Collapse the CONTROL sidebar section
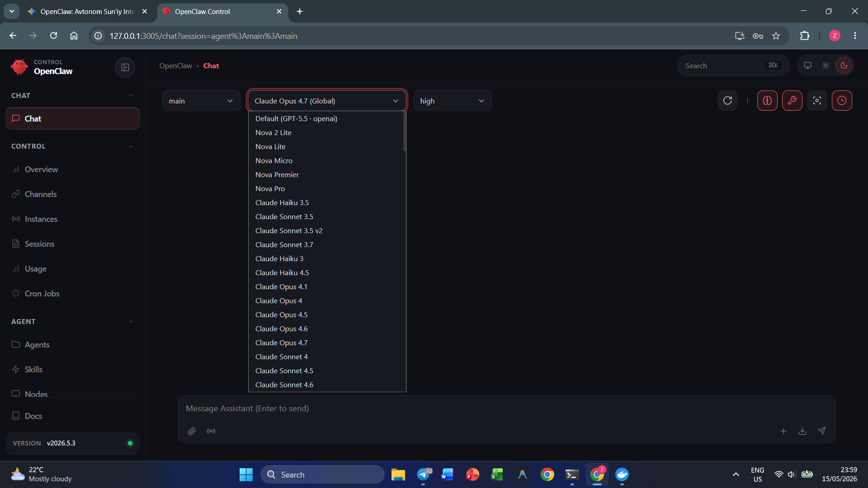The height and width of the screenshot is (488, 868). click(73, 146)
